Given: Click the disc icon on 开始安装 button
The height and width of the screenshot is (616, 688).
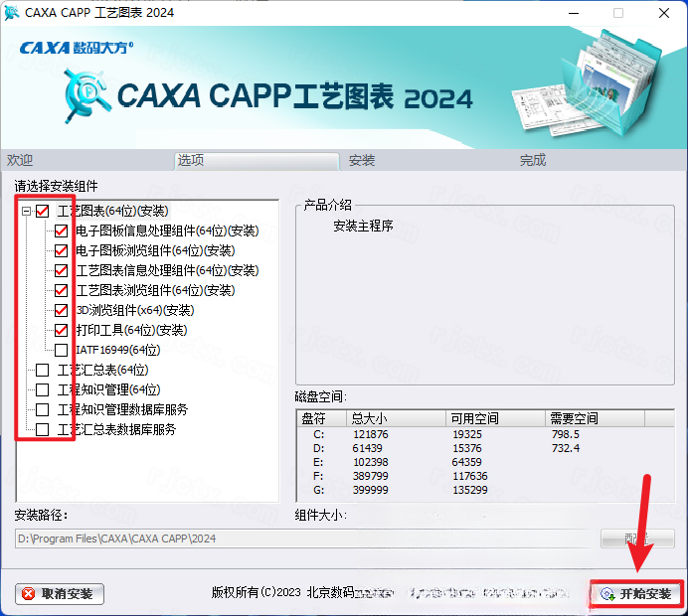Looking at the screenshot, I should (x=607, y=594).
